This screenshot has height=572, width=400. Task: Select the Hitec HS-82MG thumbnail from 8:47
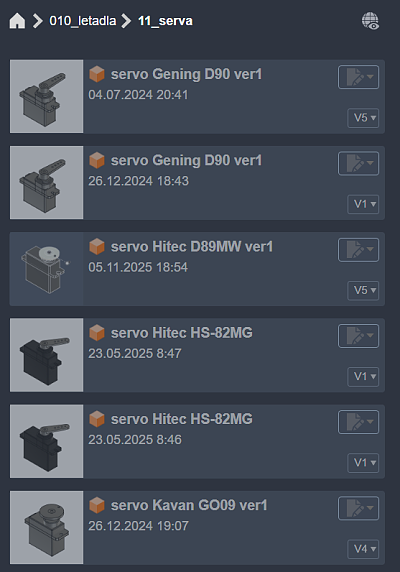[x=47, y=355]
